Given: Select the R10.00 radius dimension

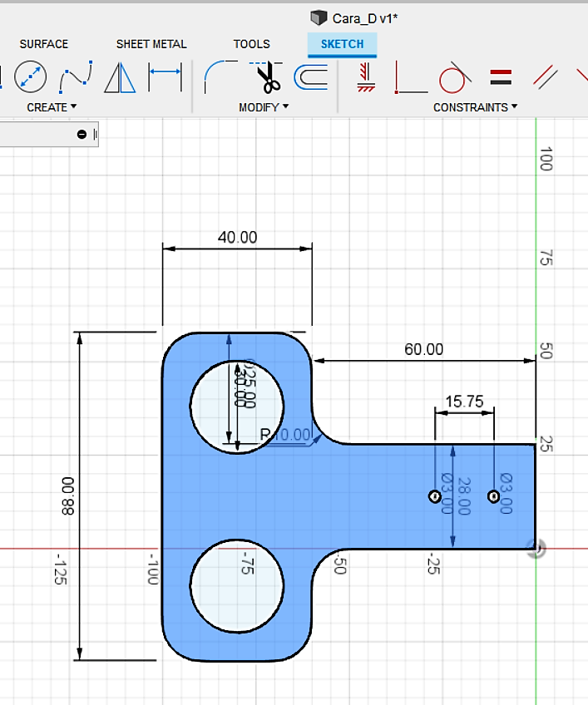Looking at the screenshot, I should click(x=285, y=434).
